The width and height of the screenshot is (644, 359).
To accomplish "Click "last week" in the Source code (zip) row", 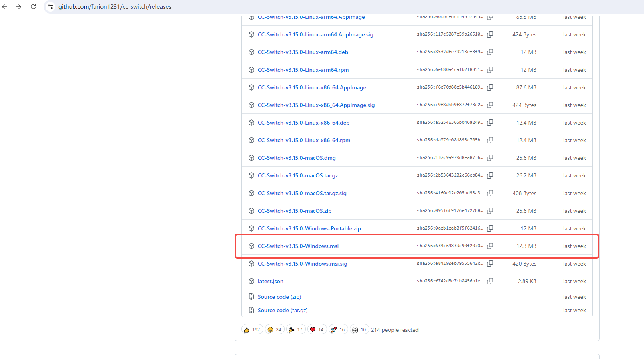I will coord(574,297).
